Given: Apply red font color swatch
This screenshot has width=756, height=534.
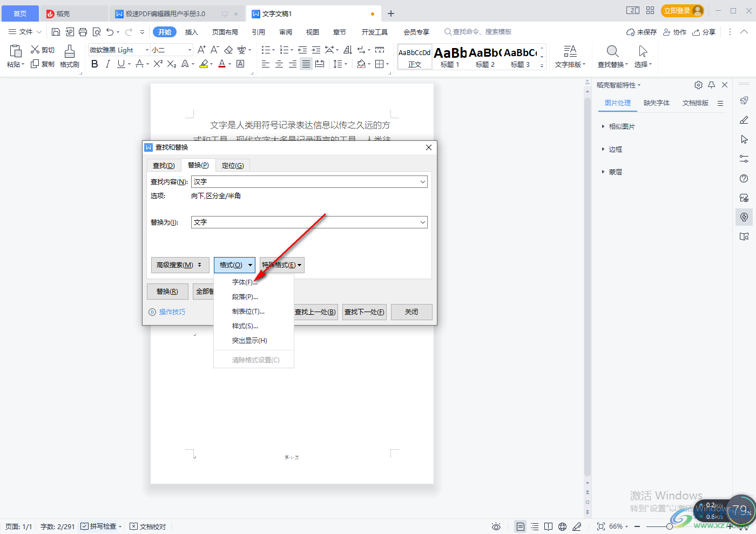Looking at the screenshot, I should (x=222, y=64).
